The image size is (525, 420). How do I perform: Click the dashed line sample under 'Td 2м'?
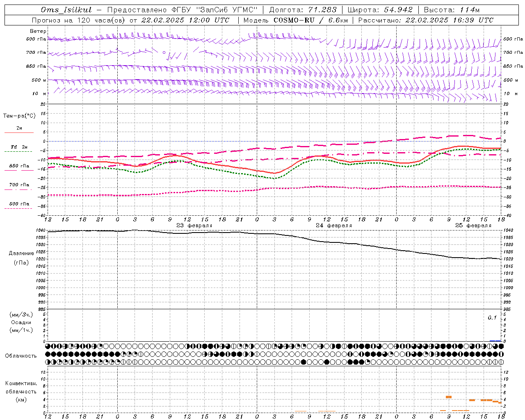point(18,152)
